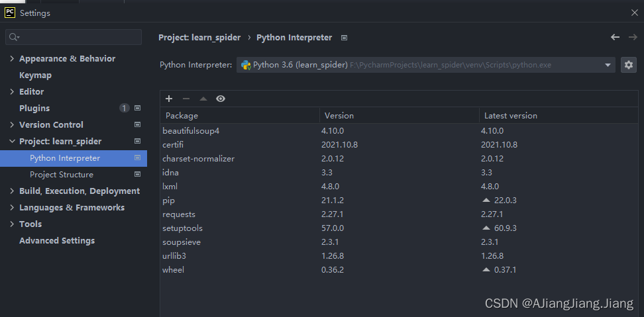Click the project icon beside Version Control
The height and width of the screenshot is (317, 644).
pos(137,124)
